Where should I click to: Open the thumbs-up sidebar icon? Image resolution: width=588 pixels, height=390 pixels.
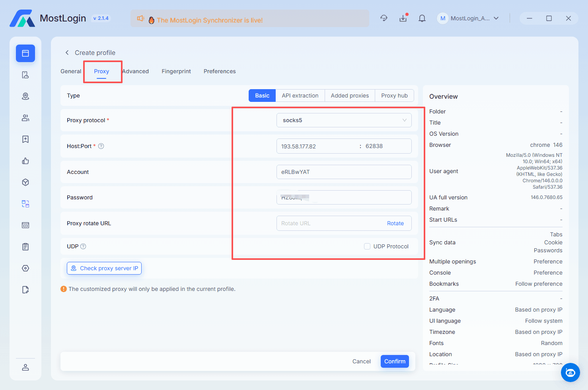pyautogui.click(x=25, y=161)
